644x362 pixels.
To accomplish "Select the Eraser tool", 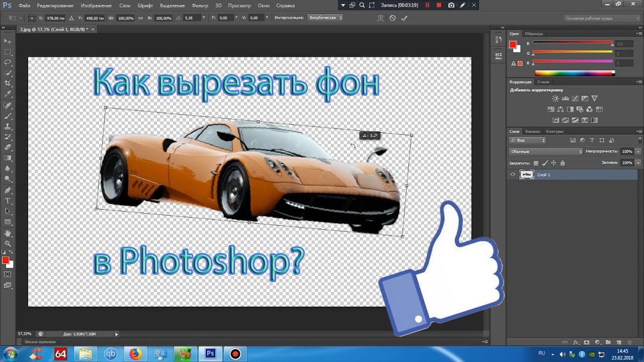I will [8, 147].
